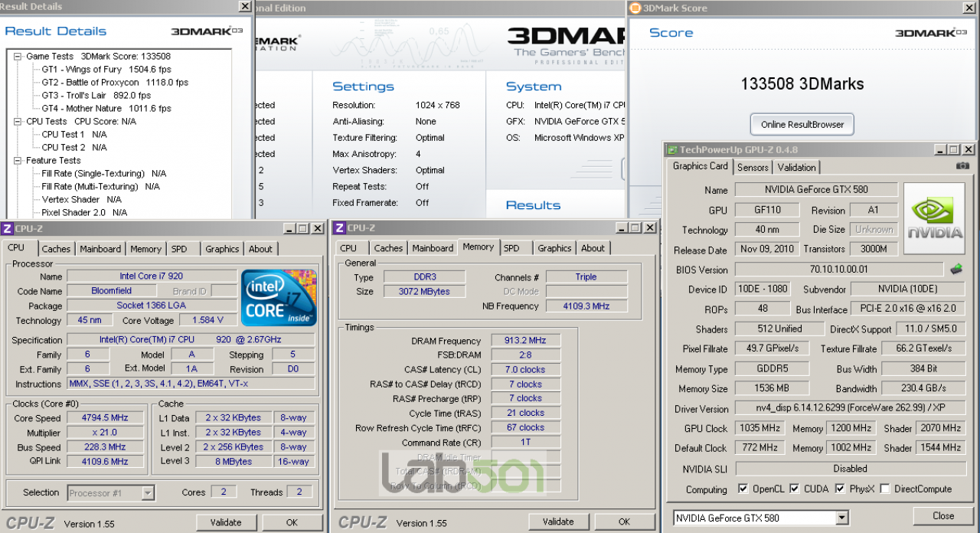This screenshot has width=980, height=533.
Task: Collapse the CPU Tests tree node
Action: click(x=18, y=121)
